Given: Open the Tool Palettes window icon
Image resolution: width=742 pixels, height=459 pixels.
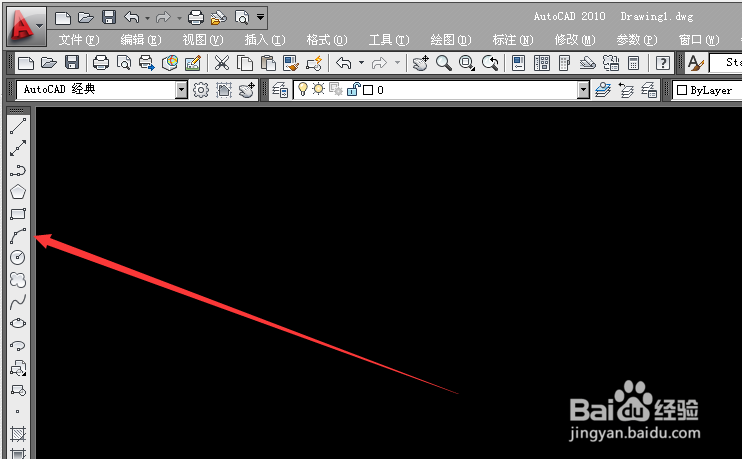Looking at the screenshot, I should click(x=565, y=63).
